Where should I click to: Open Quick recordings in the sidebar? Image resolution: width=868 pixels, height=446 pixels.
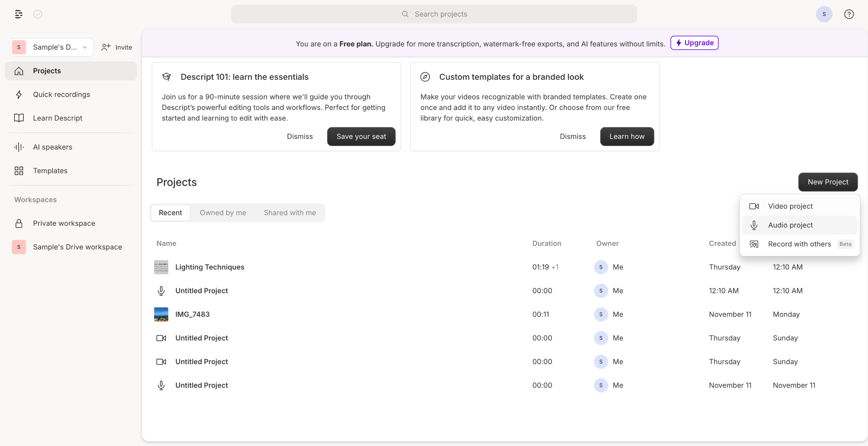(x=61, y=94)
